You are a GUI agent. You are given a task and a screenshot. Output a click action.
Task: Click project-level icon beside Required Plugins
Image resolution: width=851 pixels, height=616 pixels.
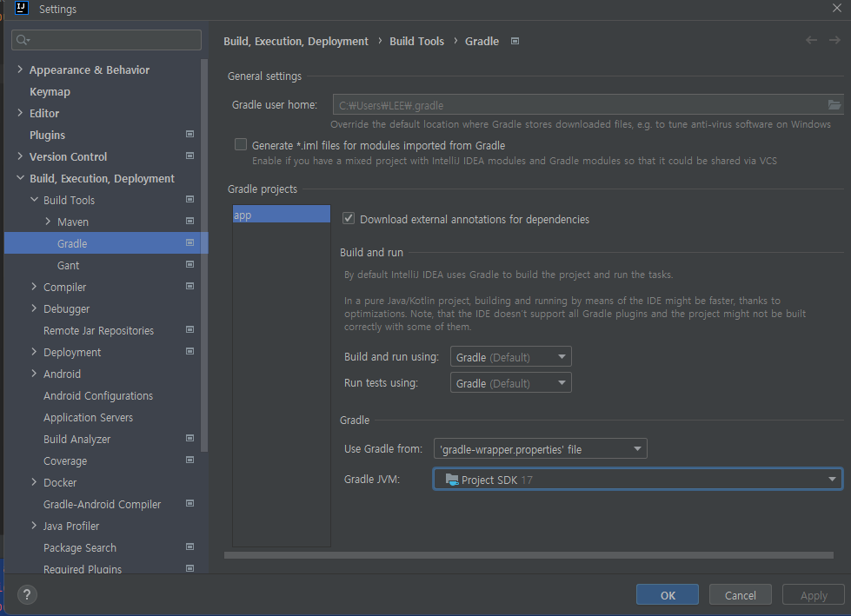coord(190,568)
